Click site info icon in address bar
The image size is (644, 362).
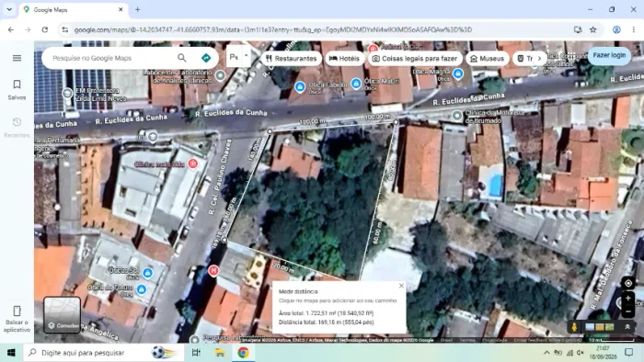(x=65, y=29)
